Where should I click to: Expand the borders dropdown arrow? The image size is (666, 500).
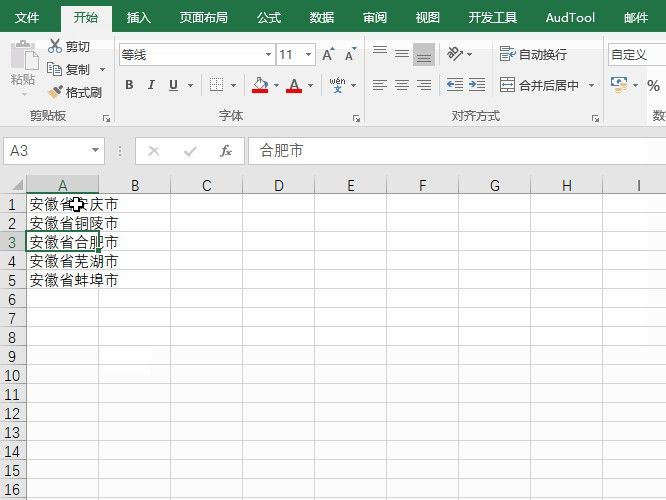pos(233,85)
